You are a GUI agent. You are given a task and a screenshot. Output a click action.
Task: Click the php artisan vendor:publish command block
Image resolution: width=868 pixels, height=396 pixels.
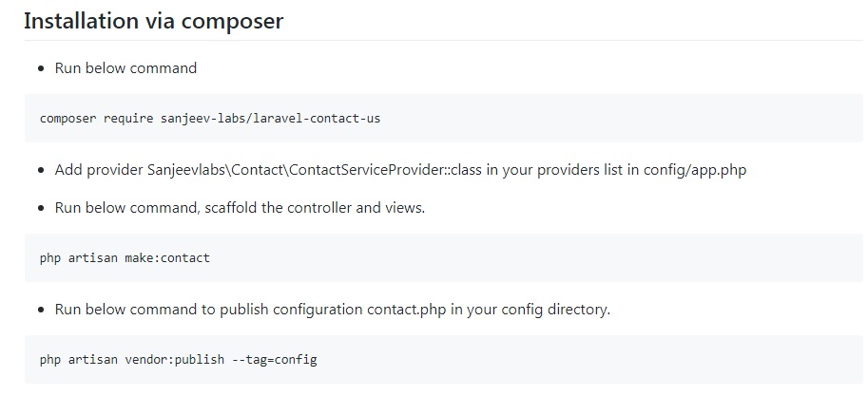443,360
